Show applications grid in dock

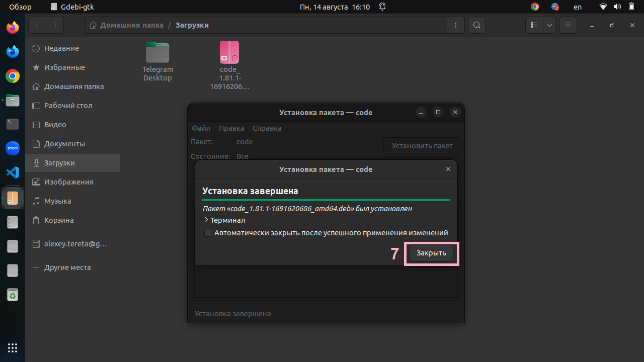point(13,347)
